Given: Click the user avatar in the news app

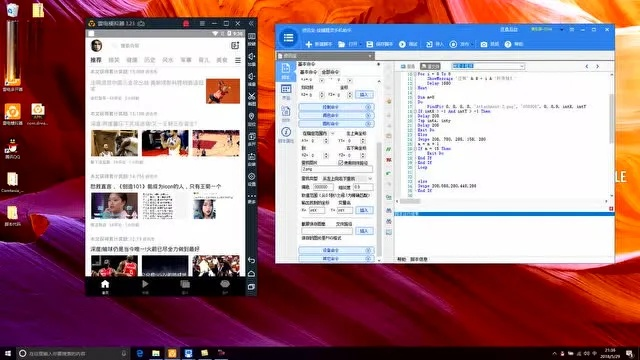Looking at the screenshot, I should pyautogui.click(x=97, y=45).
